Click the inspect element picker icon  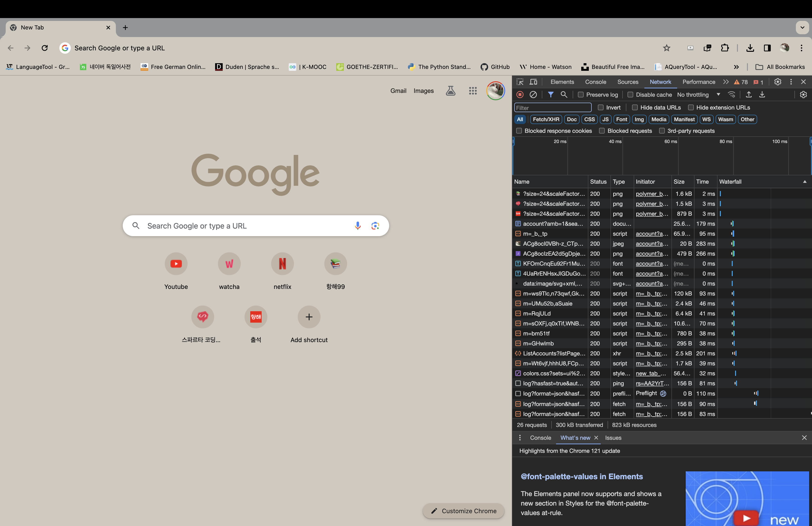(x=520, y=82)
